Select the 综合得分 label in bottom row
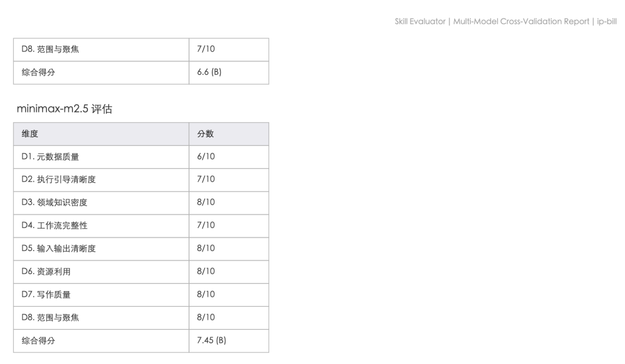The height and width of the screenshot is (364, 625). 38,340
